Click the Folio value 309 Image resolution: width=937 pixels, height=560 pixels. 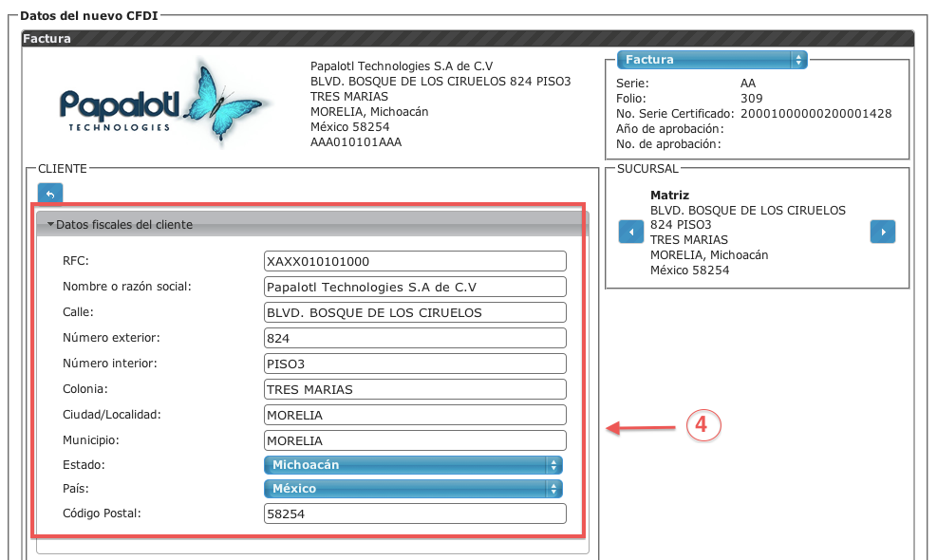pos(751,99)
